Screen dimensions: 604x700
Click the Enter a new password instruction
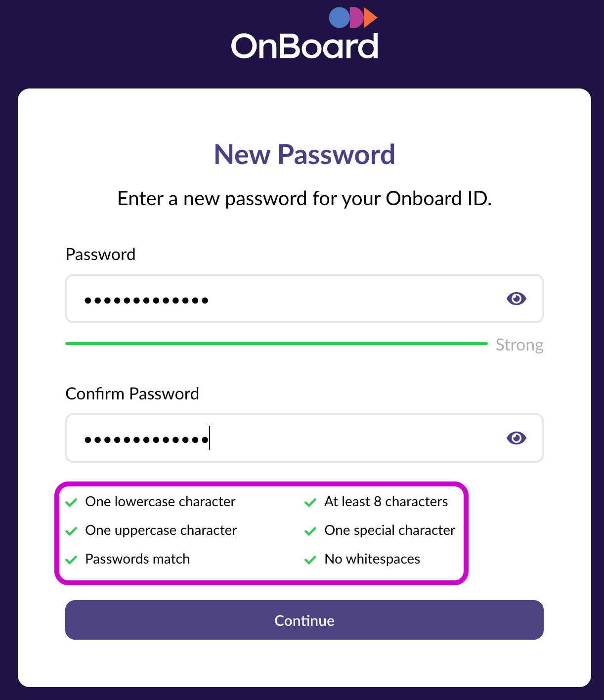tap(304, 199)
